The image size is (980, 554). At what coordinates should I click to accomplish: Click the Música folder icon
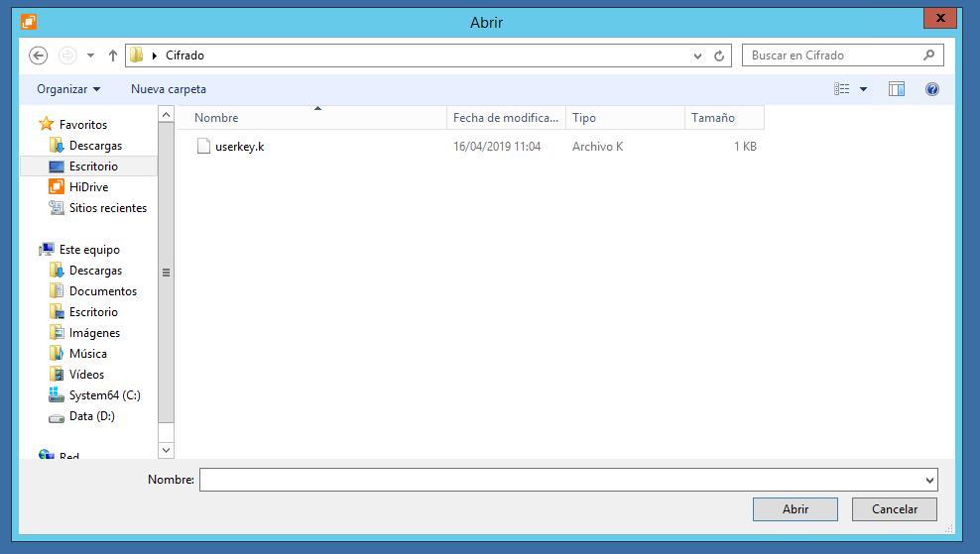point(57,354)
